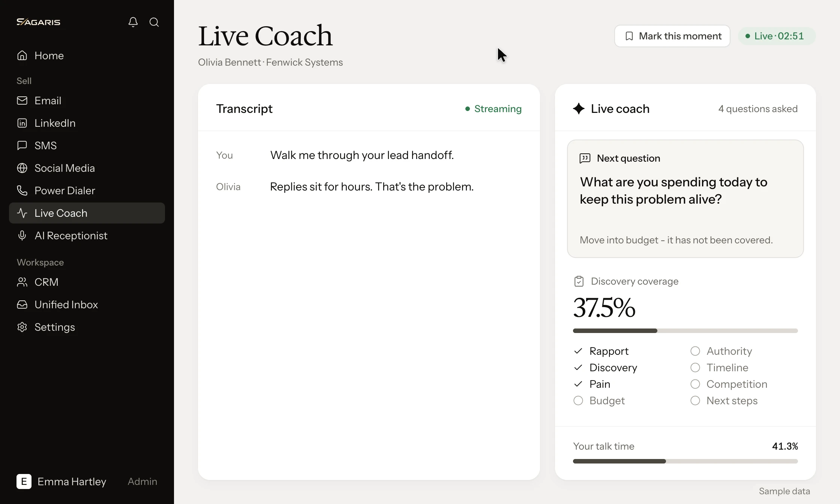Click the SMS chat bubble icon
Image resolution: width=840 pixels, height=504 pixels.
(22, 145)
